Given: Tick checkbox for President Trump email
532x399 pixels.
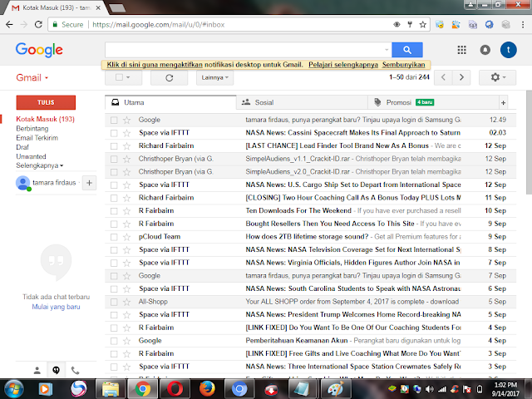Looking at the screenshot, I should pos(114,315).
